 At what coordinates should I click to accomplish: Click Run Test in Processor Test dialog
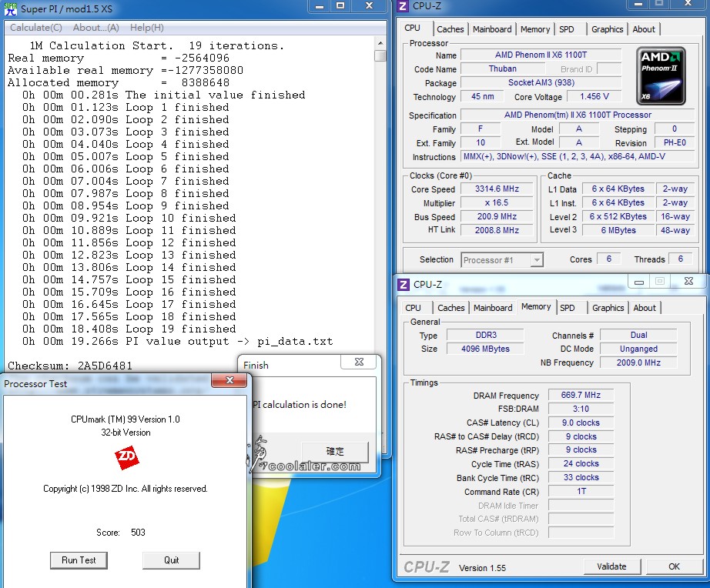(x=79, y=560)
